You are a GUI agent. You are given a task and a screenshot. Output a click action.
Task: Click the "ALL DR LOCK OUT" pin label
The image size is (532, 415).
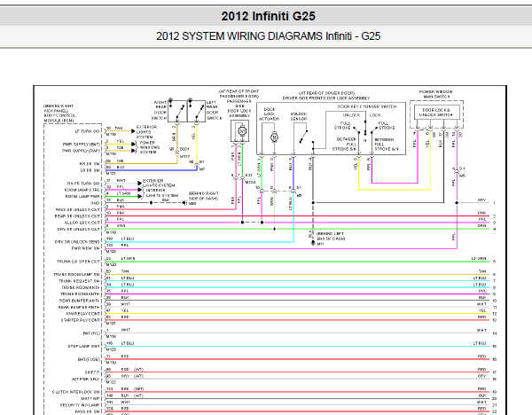click(82, 223)
